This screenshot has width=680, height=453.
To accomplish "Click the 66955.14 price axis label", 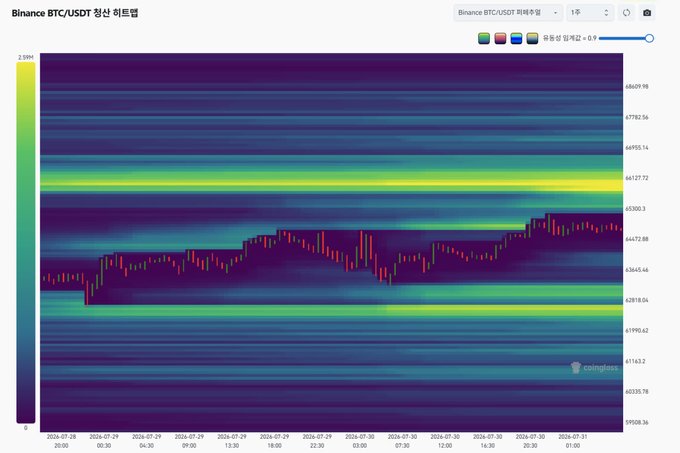I will 637,148.
